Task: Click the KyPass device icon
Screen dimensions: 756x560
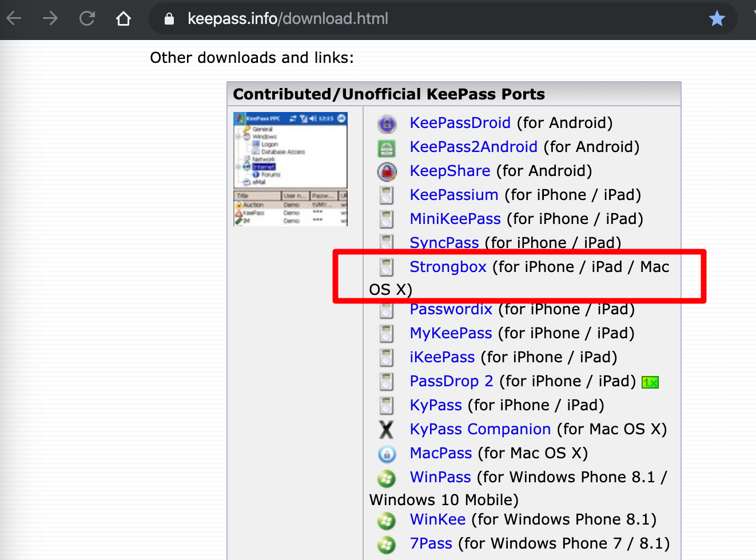Action: pyautogui.click(x=387, y=406)
